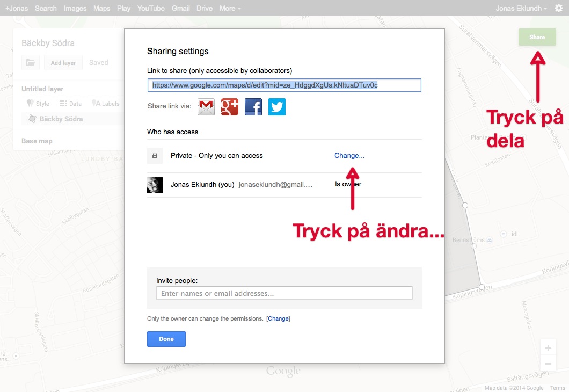Click the lock icon beside Private access

pos(155,156)
